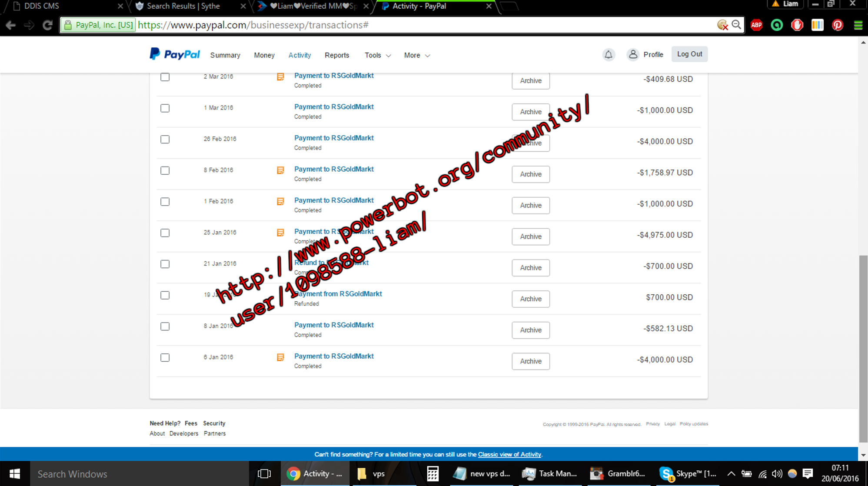Open the Action Center notification icon
This screenshot has width=868, height=486.
[x=808, y=474]
